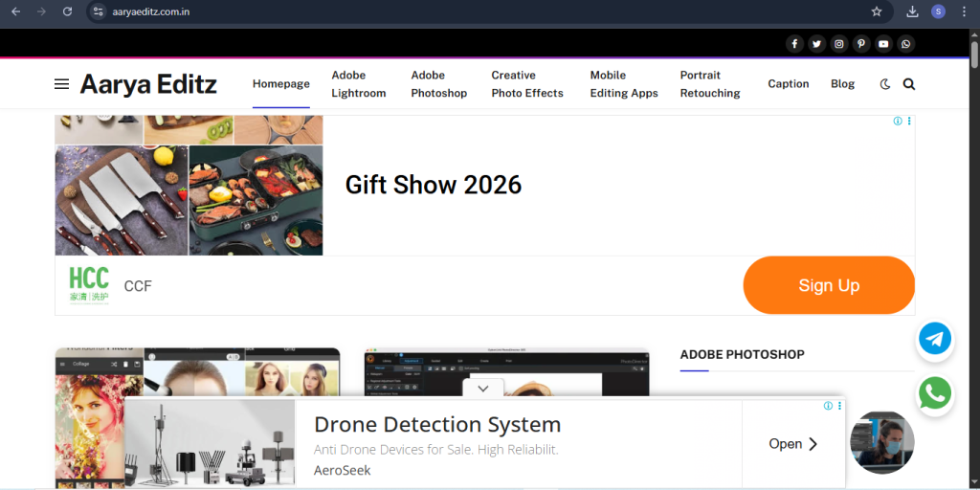Open the WhatsApp icon in top bar
980x490 pixels.
coord(905,44)
